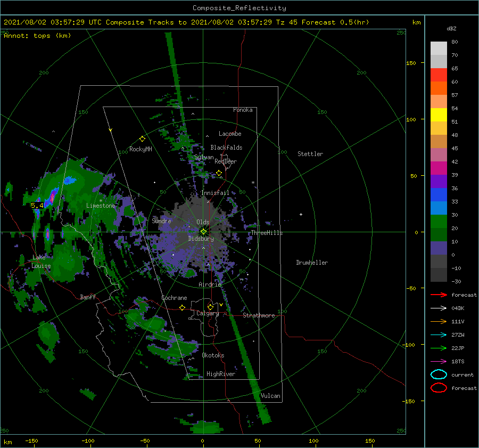Click the Banff city label
The height and width of the screenshot is (448, 479).
click(x=88, y=297)
